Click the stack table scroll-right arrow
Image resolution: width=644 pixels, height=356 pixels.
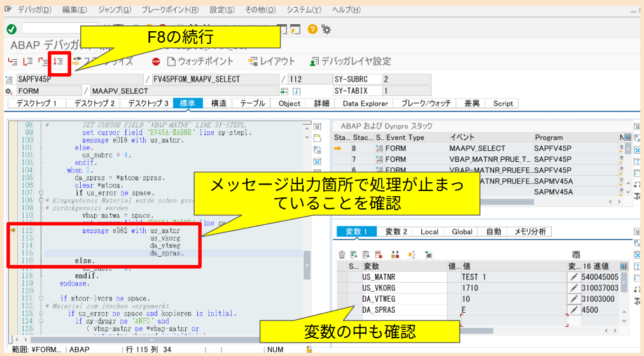point(619,201)
